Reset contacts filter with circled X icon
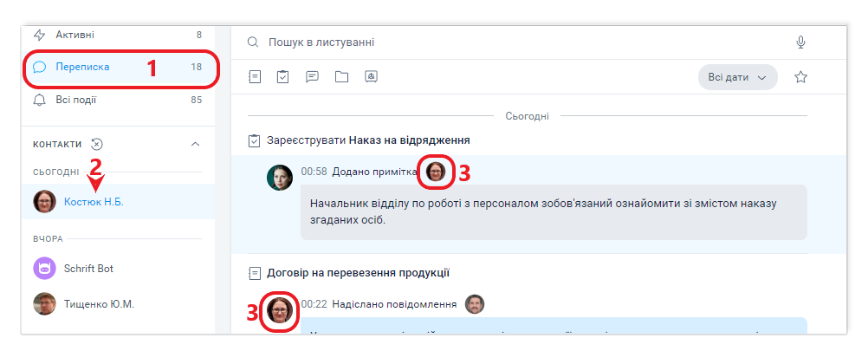This screenshot has width=868, height=364. point(97,144)
